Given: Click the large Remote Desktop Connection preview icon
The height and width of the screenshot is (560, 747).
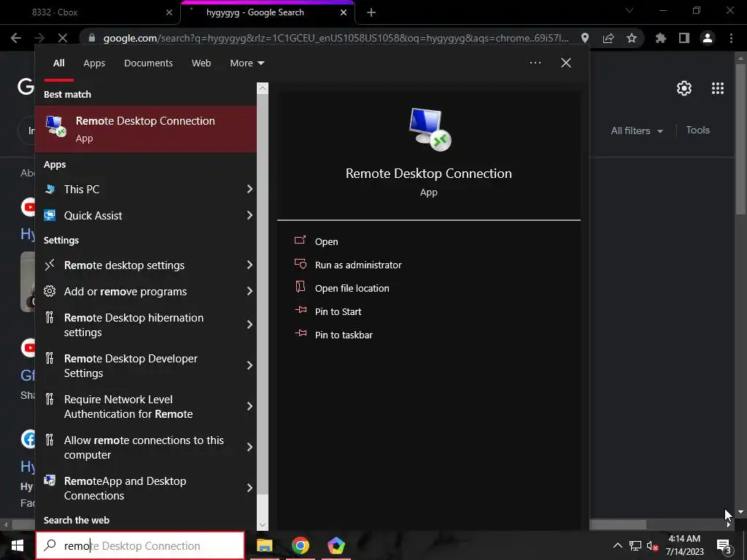Looking at the screenshot, I should pyautogui.click(x=430, y=129).
